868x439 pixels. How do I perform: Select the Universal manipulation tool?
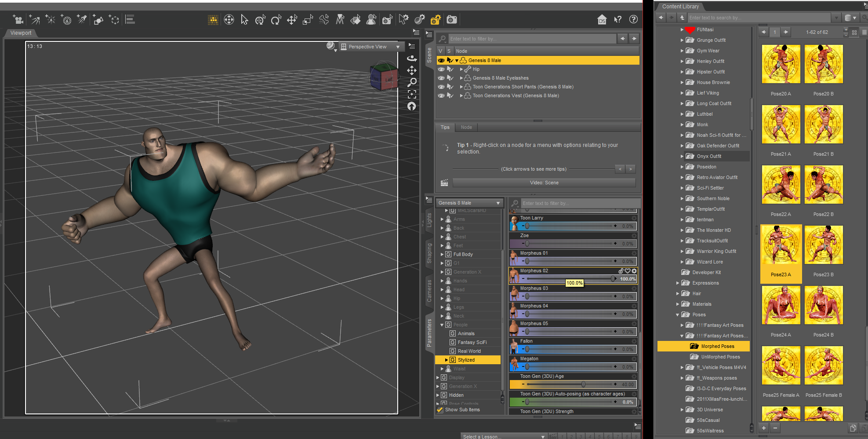point(260,20)
